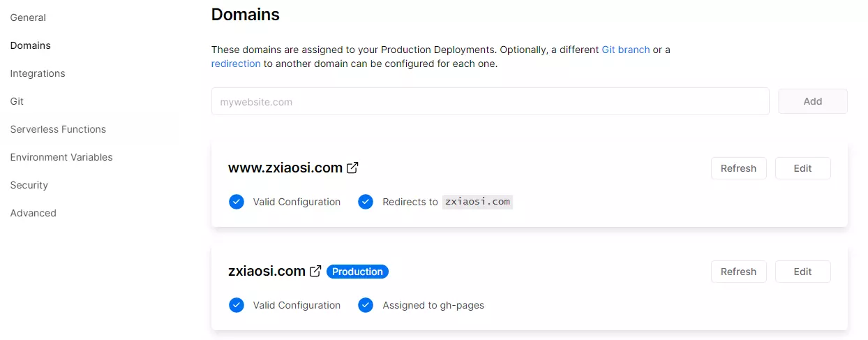Viewport: 868px width, 340px height.
Task: Click Valid Configuration checkmark for www.zxiaosi.com
Action: [x=237, y=202]
